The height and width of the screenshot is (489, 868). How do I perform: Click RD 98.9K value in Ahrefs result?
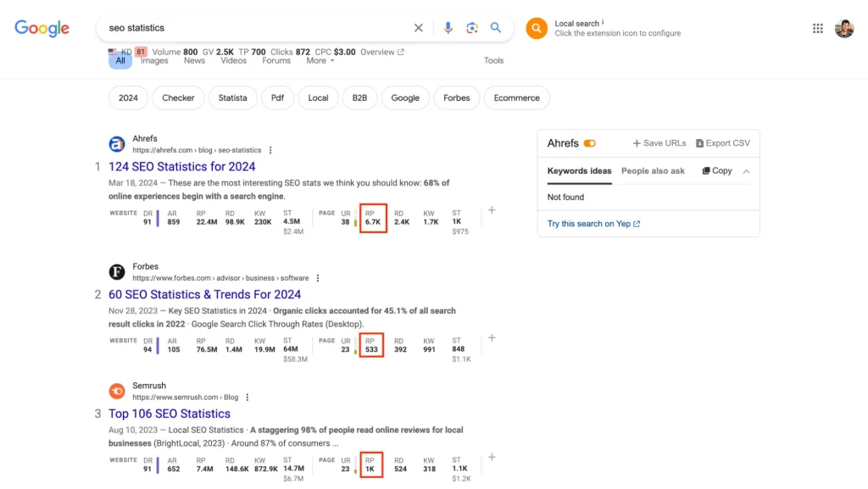235,222
